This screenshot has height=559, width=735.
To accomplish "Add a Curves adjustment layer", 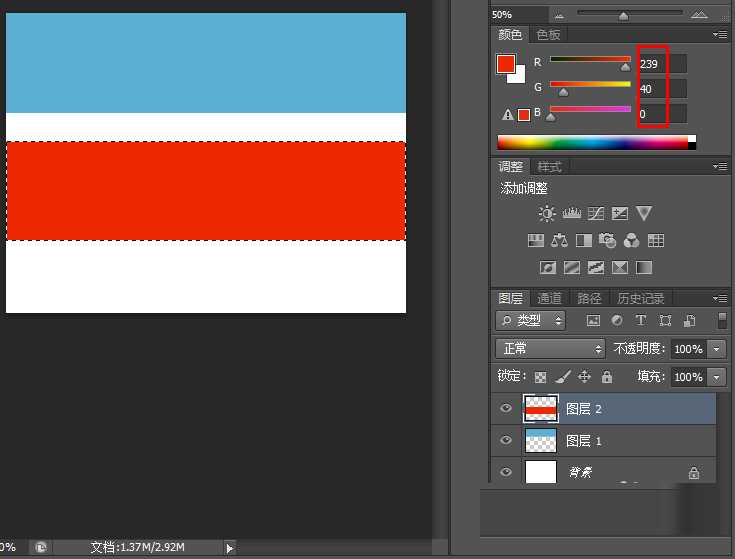I will 596,213.
